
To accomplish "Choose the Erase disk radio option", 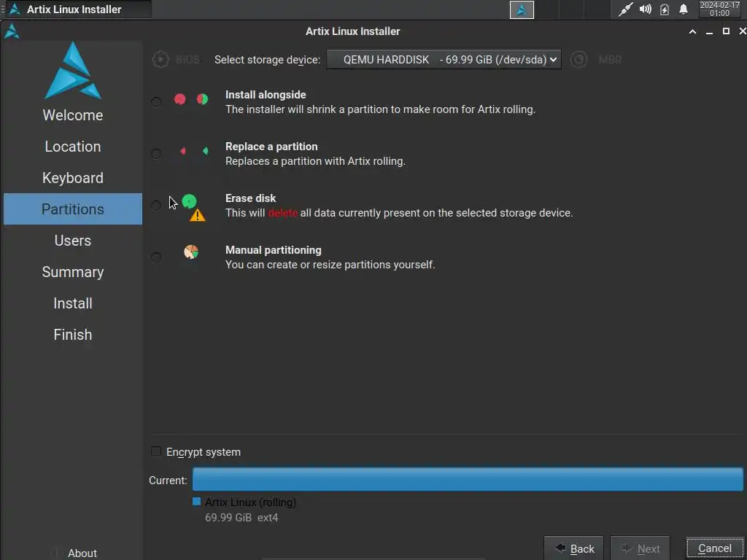I will pyautogui.click(x=156, y=206).
